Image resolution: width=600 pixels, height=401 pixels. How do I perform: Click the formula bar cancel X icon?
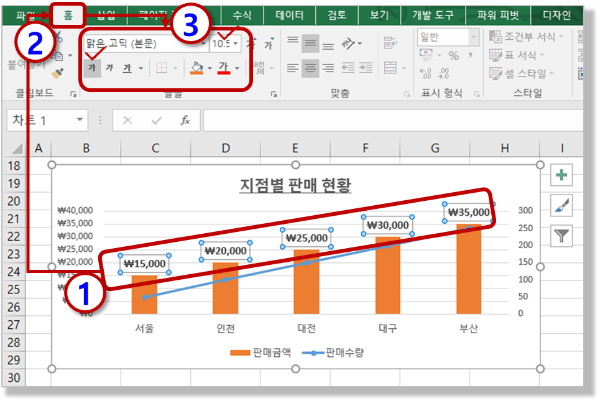click(x=127, y=121)
